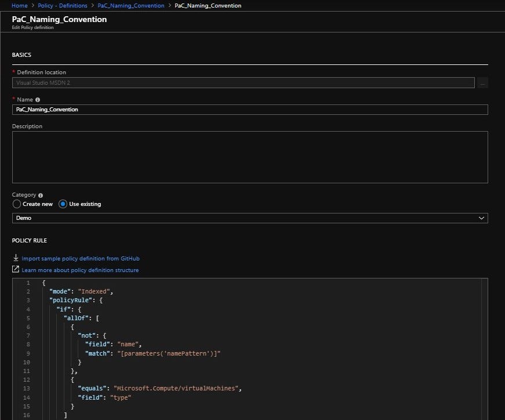Viewport: 505px width, 420px height.
Task: Click the download icon beside Import sample policy
Action: [x=16, y=258]
